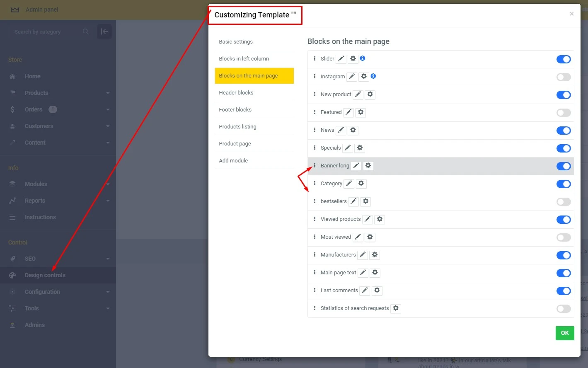
Task: Click drag handle beside Category block
Action: click(315, 184)
